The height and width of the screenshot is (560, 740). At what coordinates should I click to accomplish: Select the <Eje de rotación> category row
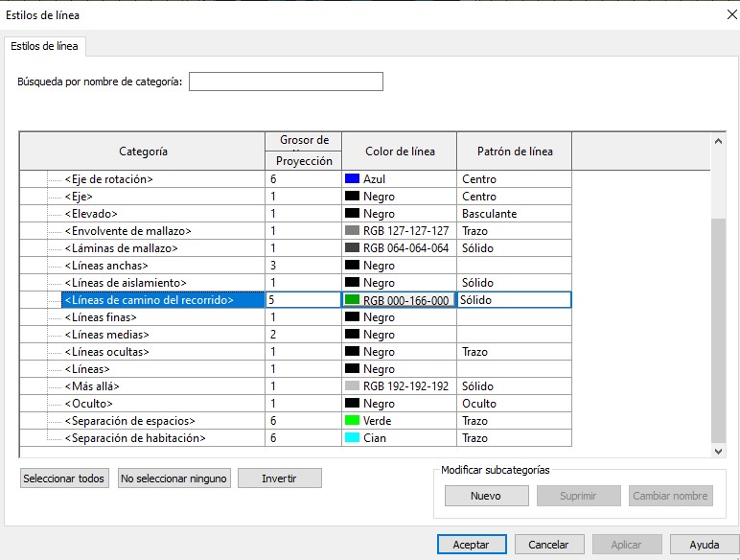coord(108,179)
